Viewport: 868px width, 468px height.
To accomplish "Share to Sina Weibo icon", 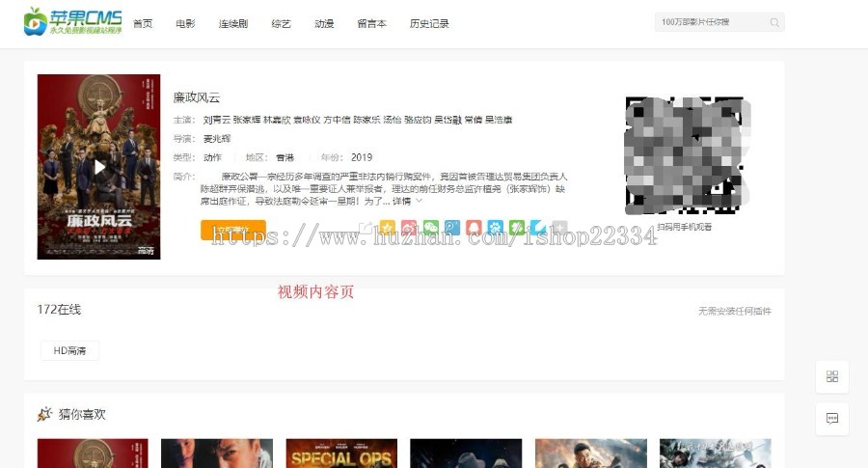I will pos(409,228).
